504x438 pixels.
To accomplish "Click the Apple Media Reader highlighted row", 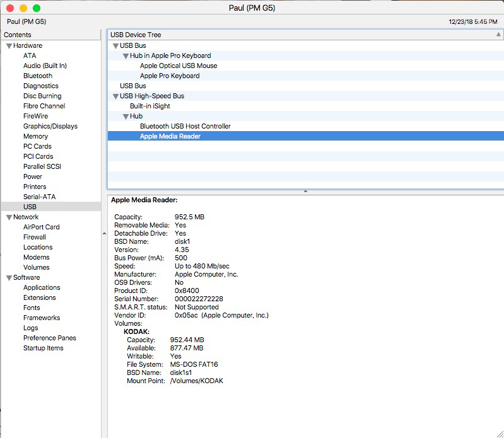I will pos(170,136).
